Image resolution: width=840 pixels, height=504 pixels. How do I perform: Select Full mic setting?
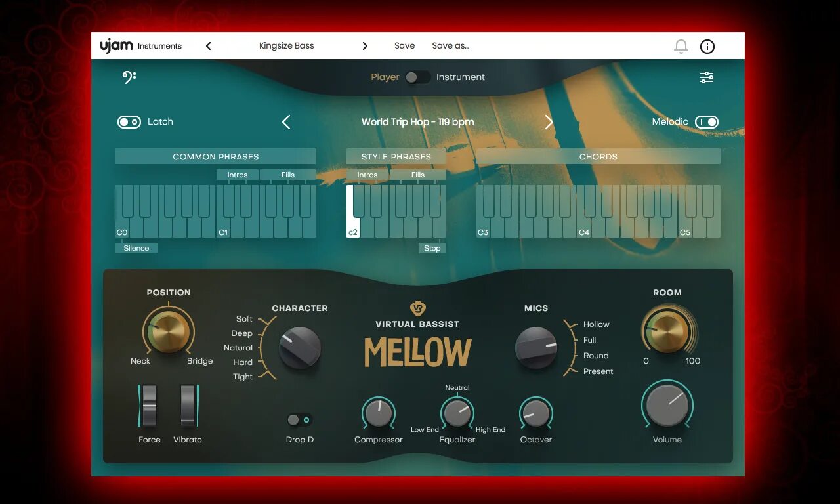click(x=590, y=340)
